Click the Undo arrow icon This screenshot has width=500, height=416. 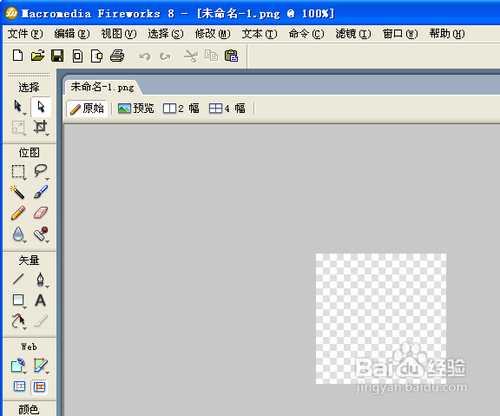pyautogui.click(x=145, y=56)
